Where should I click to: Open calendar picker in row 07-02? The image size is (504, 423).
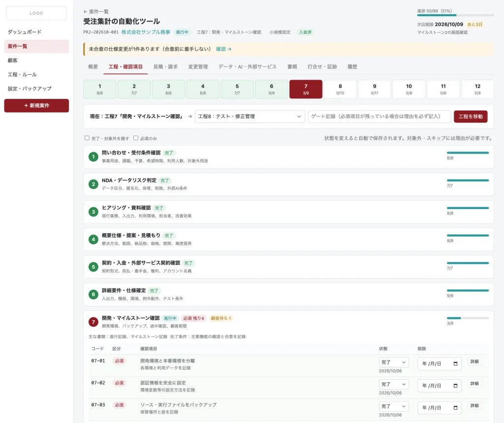(455, 386)
